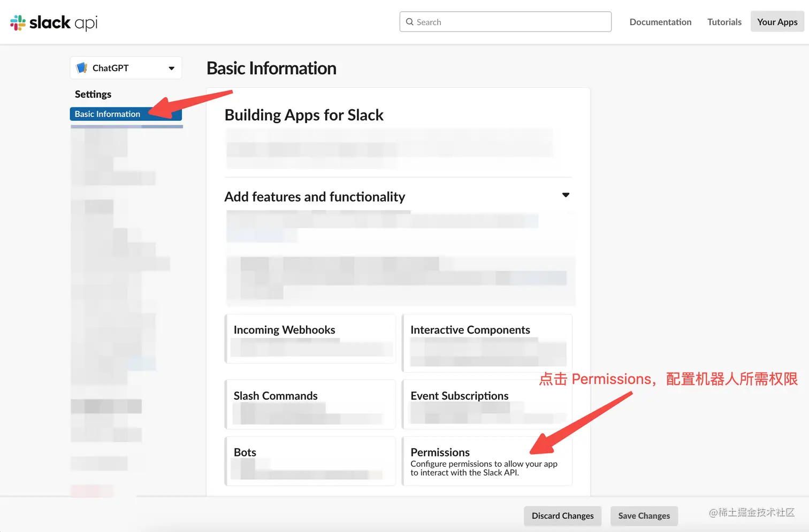This screenshot has height=532, width=809.
Task: Open the Bots feature card
Action: pos(310,461)
